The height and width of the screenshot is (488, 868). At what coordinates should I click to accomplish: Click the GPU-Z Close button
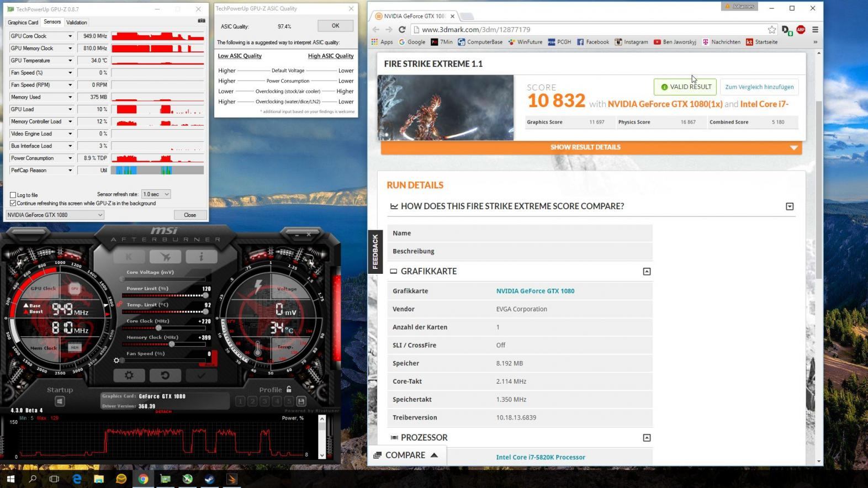(190, 215)
